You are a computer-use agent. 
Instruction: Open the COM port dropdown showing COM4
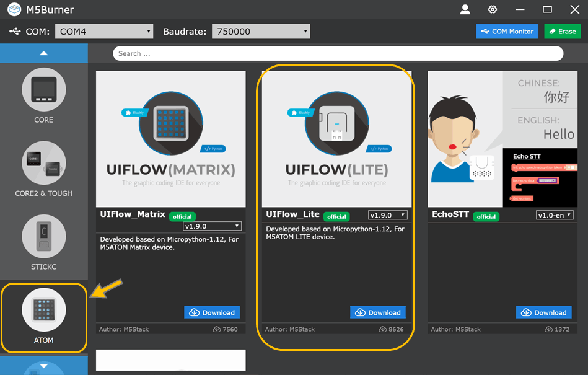click(104, 32)
